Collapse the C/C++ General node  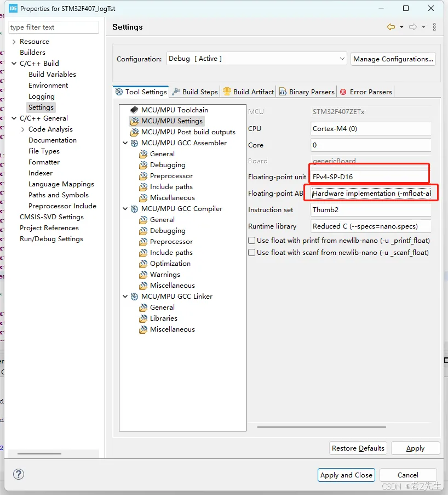tap(14, 118)
